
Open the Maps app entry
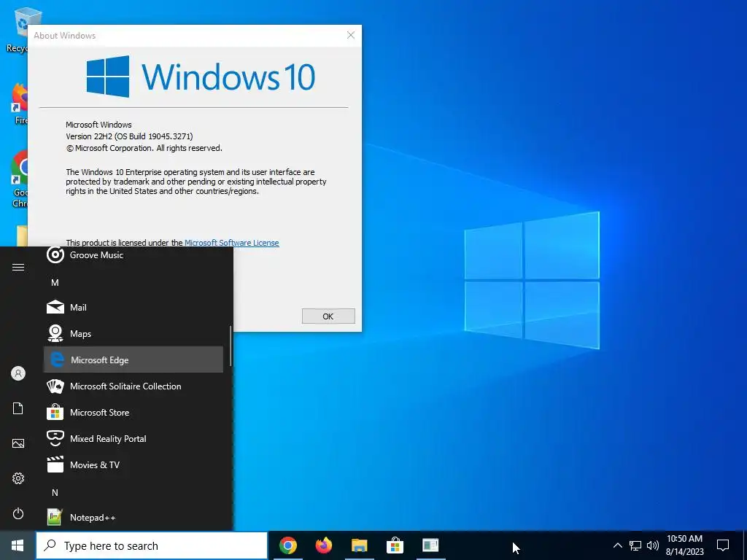133,333
